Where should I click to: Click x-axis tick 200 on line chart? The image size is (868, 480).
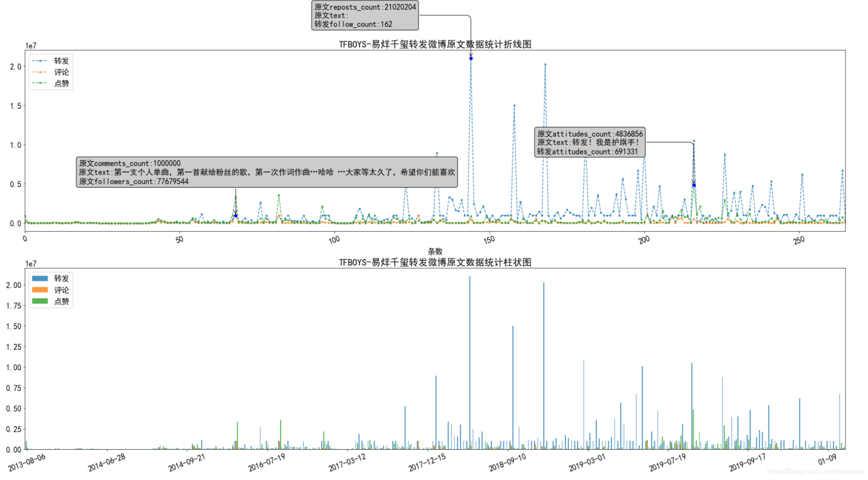click(644, 239)
